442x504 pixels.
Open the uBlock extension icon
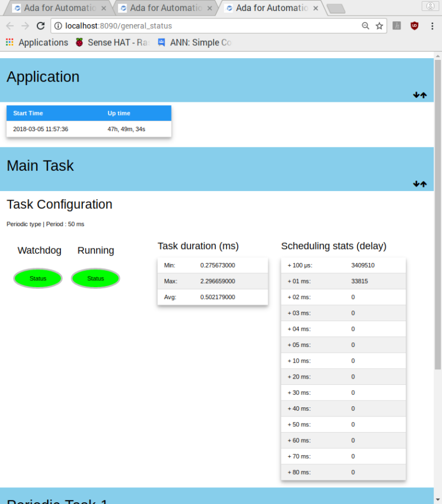414,26
